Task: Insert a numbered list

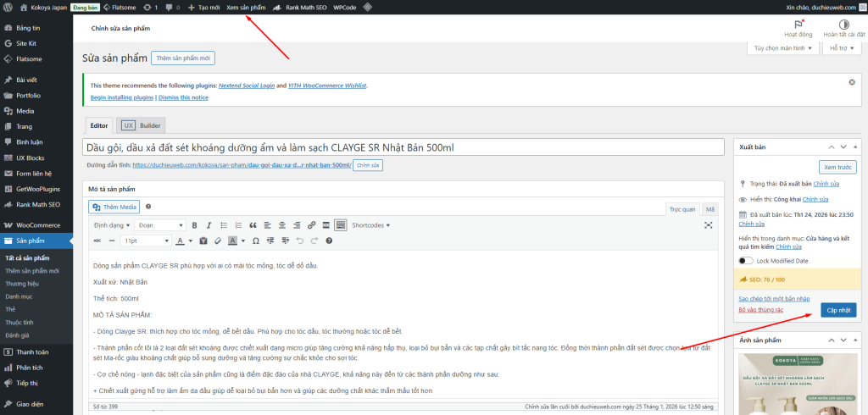Action: 238,225
